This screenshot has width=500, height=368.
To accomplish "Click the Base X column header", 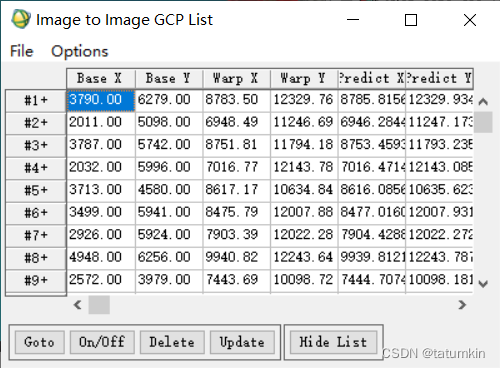I will pos(101,79).
